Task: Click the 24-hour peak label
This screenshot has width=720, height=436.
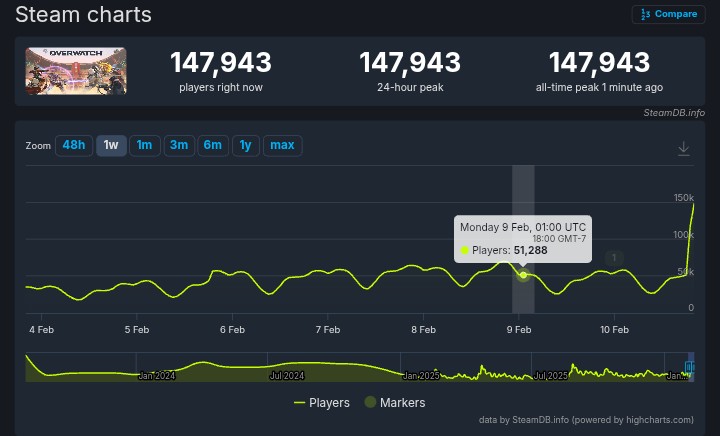Action: [410, 87]
